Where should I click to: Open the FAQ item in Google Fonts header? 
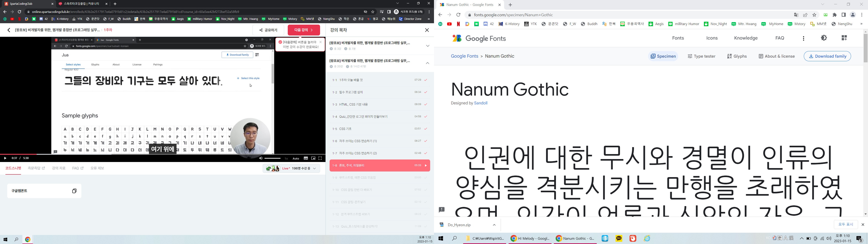coord(780,38)
